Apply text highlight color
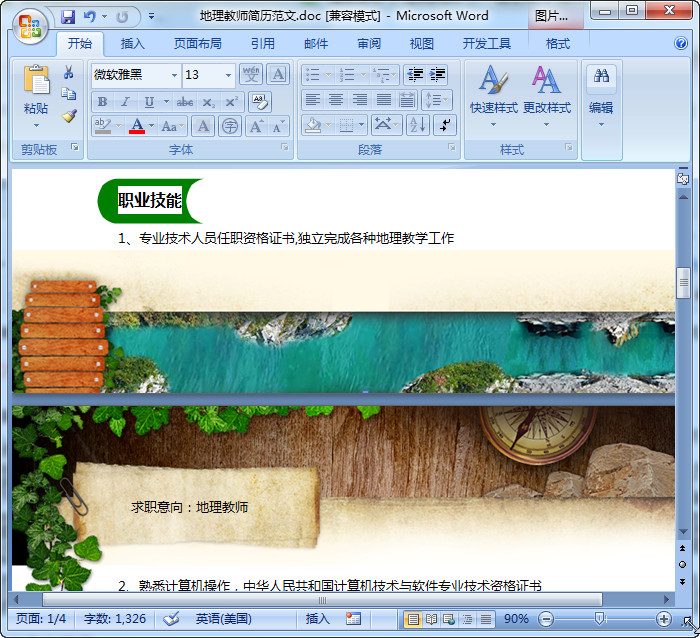Screen dimensions: 700x638 [103, 126]
